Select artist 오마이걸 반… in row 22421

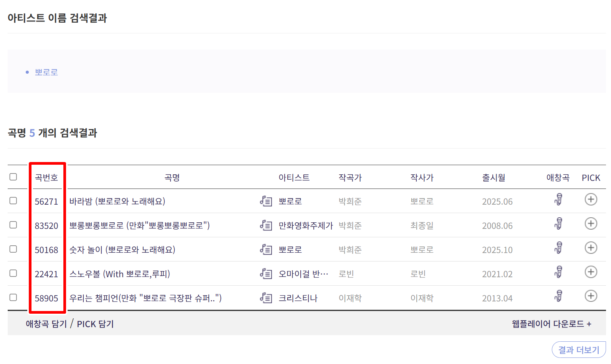(303, 274)
